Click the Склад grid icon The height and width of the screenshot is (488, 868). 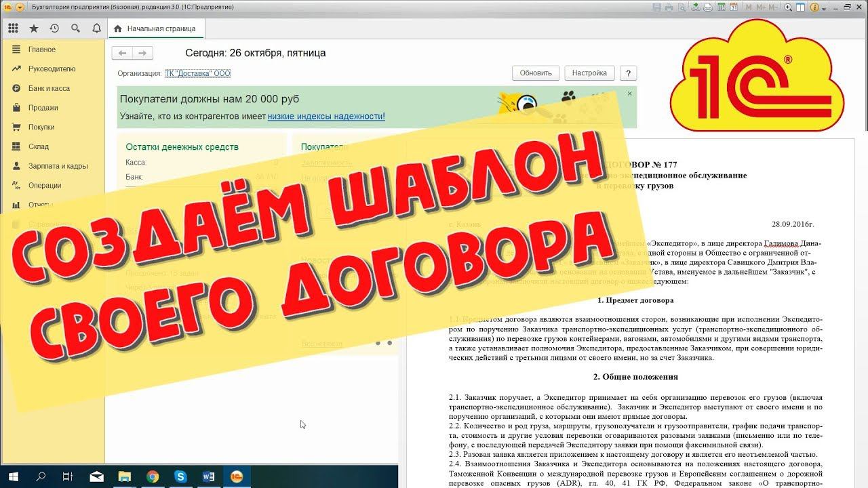tap(16, 146)
